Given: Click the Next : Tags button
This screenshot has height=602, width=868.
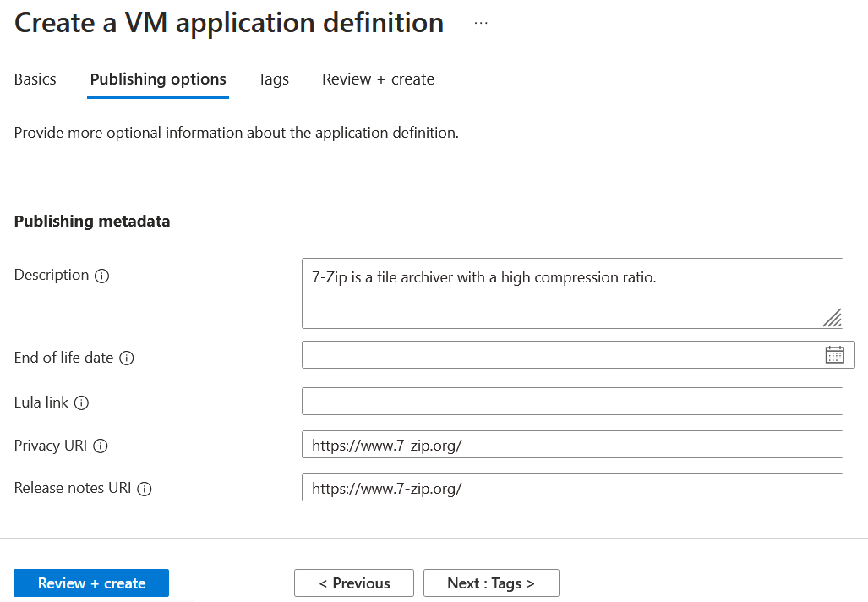Looking at the screenshot, I should [490, 583].
